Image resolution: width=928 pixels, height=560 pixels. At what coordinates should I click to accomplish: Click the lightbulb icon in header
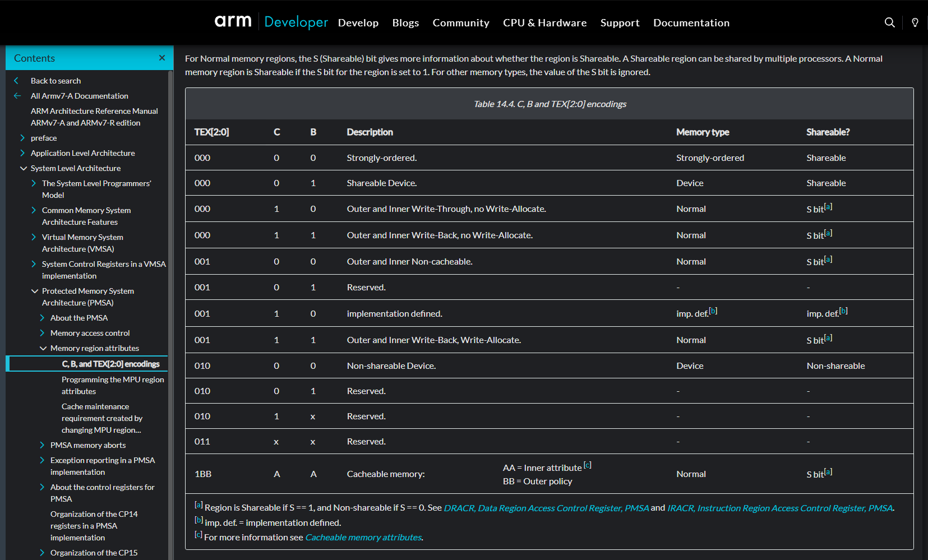pyautogui.click(x=915, y=22)
